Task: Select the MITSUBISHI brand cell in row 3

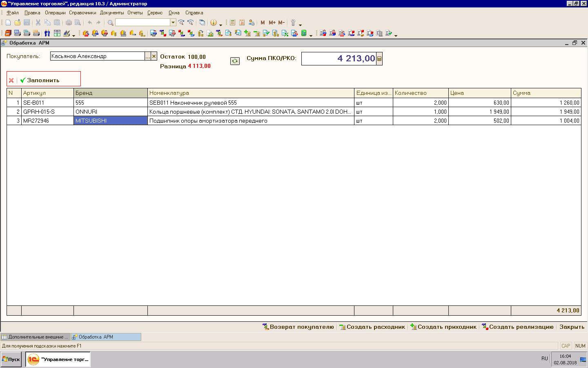Action: pos(110,121)
